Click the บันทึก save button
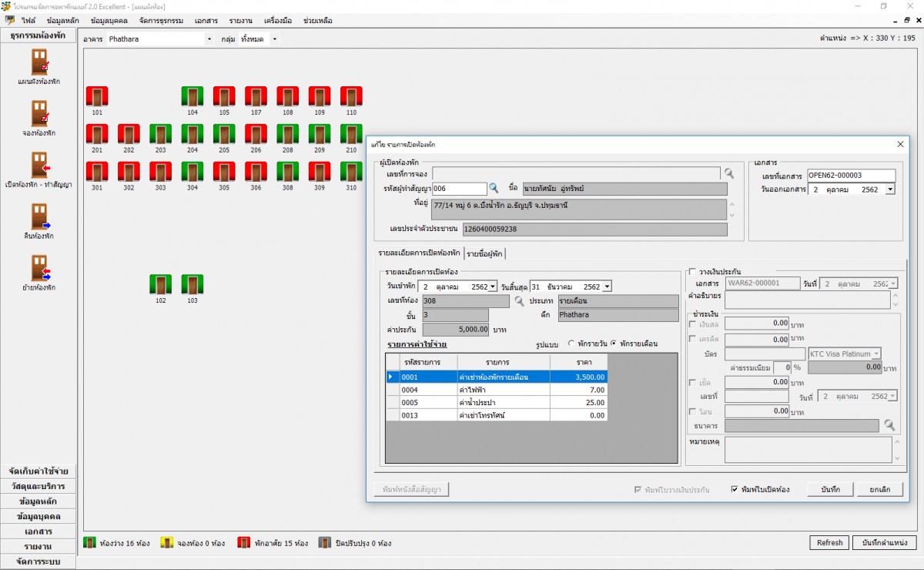The width and height of the screenshot is (924, 570). (830, 490)
